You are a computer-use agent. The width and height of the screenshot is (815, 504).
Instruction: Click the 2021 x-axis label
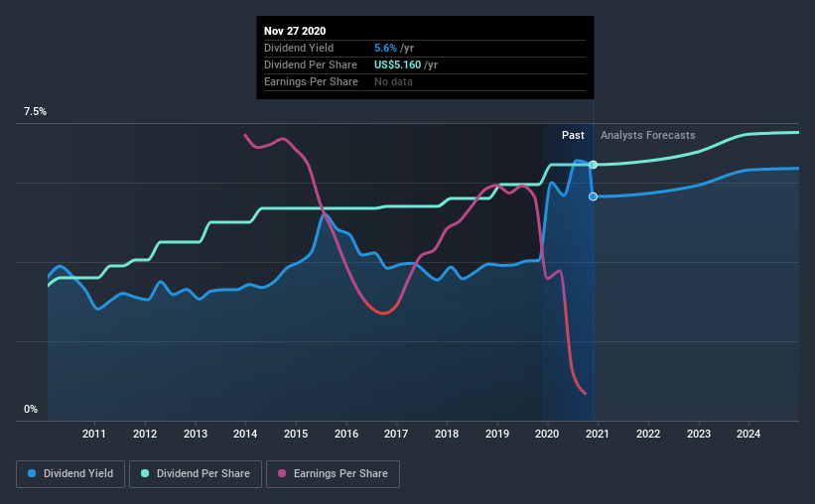598,434
